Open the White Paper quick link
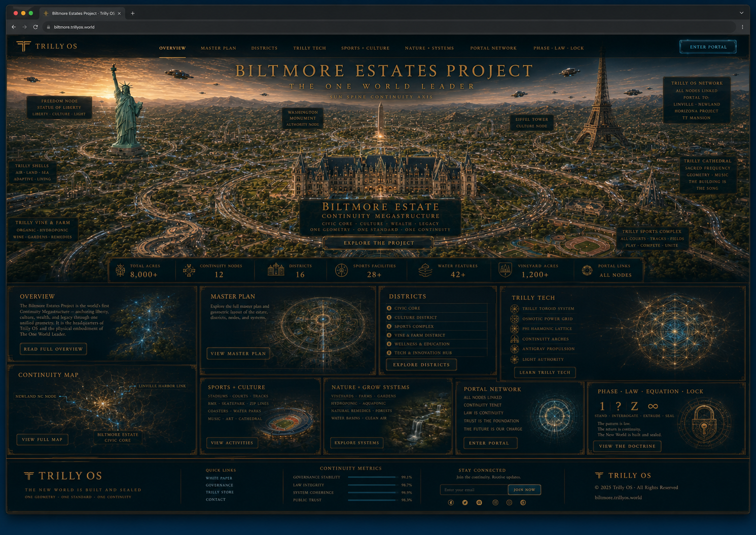The image size is (756, 535). pos(219,478)
